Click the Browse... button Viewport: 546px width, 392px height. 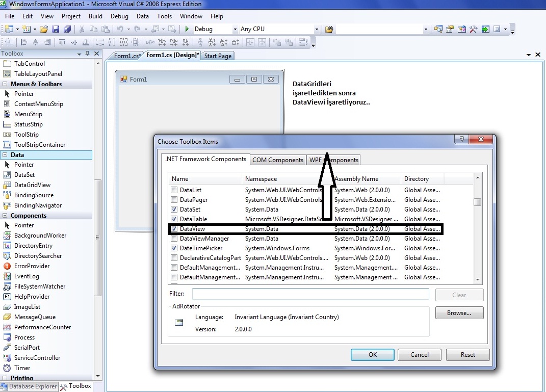(x=459, y=313)
